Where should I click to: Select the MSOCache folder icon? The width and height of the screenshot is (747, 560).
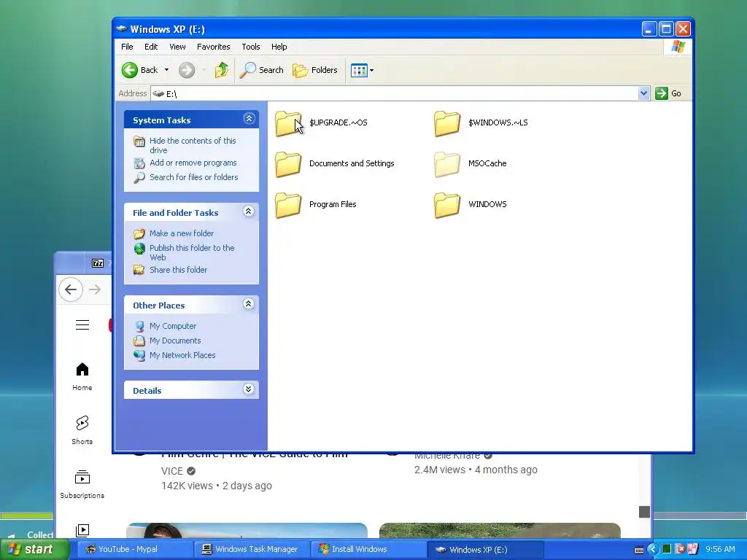pyautogui.click(x=447, y=164)
